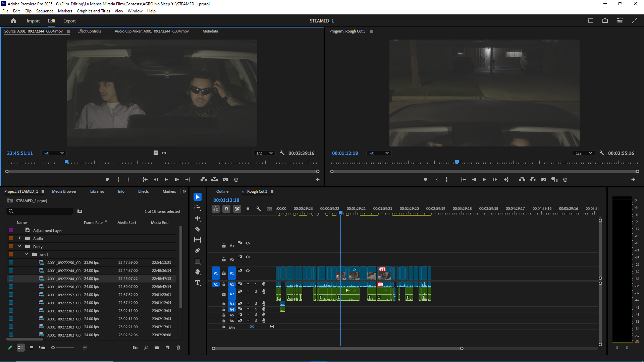
Task: Select the Type tool
Action: coord(198,283)
